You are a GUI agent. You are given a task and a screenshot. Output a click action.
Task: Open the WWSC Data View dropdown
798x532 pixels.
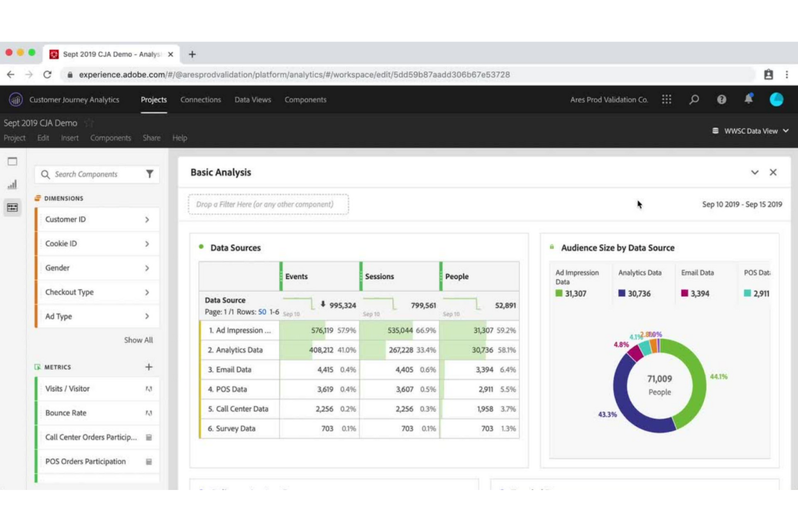tap(751, 131)
